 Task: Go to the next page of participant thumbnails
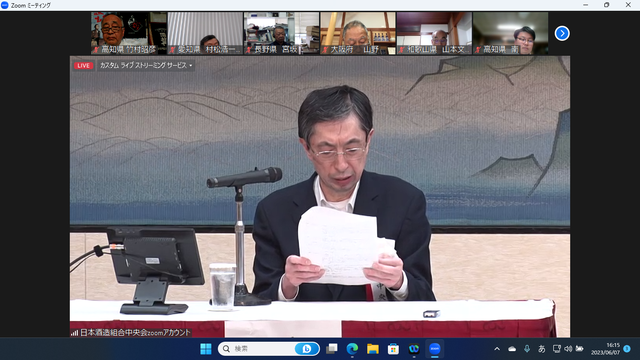(x=562, y=33)
